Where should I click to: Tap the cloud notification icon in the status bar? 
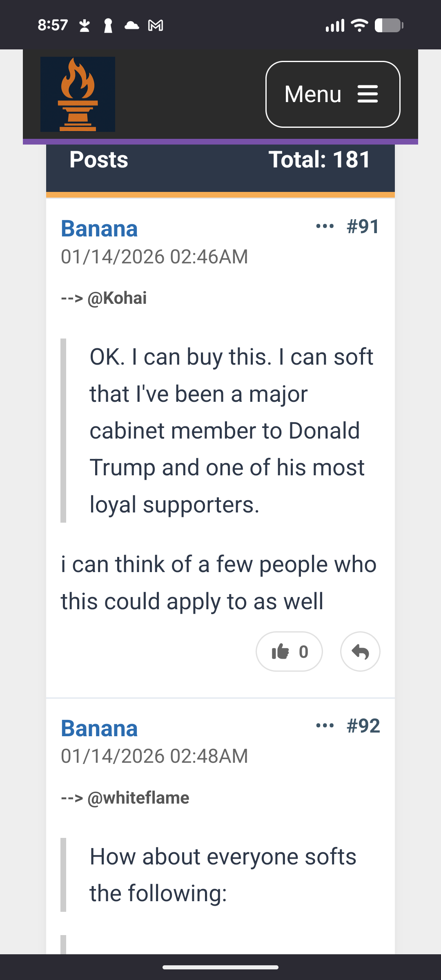coord(131,26)
